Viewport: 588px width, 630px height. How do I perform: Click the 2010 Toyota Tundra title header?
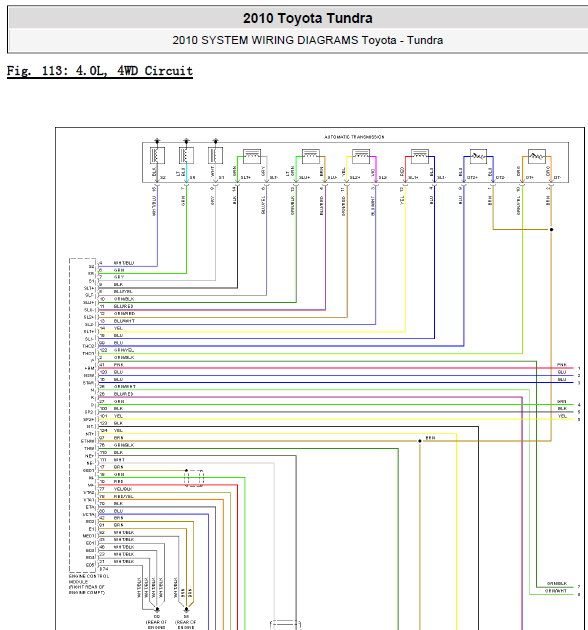307,18
